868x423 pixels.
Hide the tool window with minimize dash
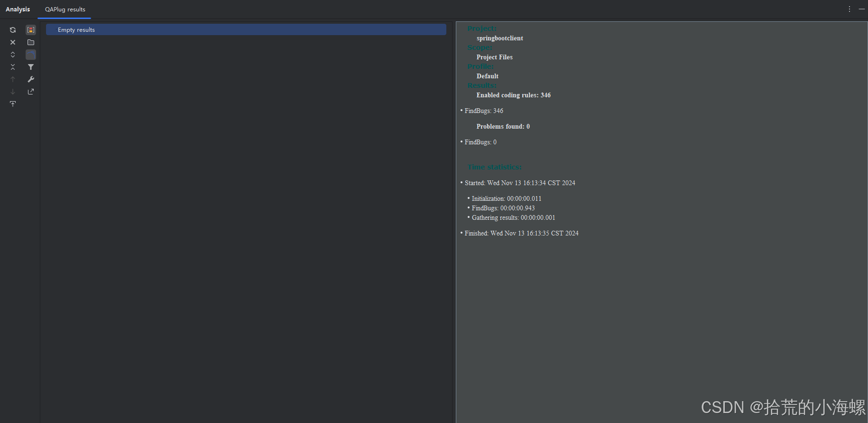(862, 9)
